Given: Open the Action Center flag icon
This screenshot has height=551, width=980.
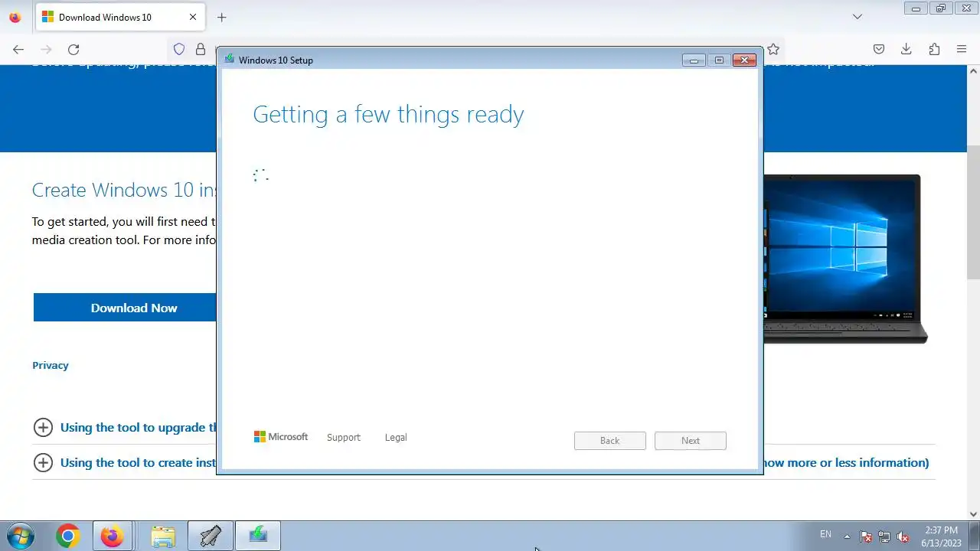Looking at the screenshot, I should (866, 536).
